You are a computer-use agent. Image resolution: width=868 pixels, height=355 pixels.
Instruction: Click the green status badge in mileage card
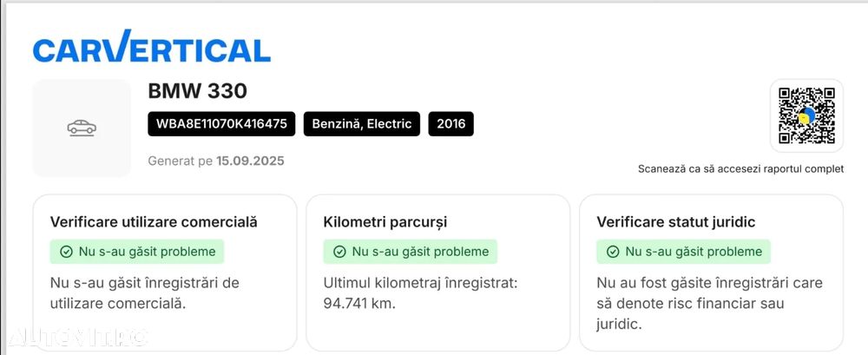(411, 252)
